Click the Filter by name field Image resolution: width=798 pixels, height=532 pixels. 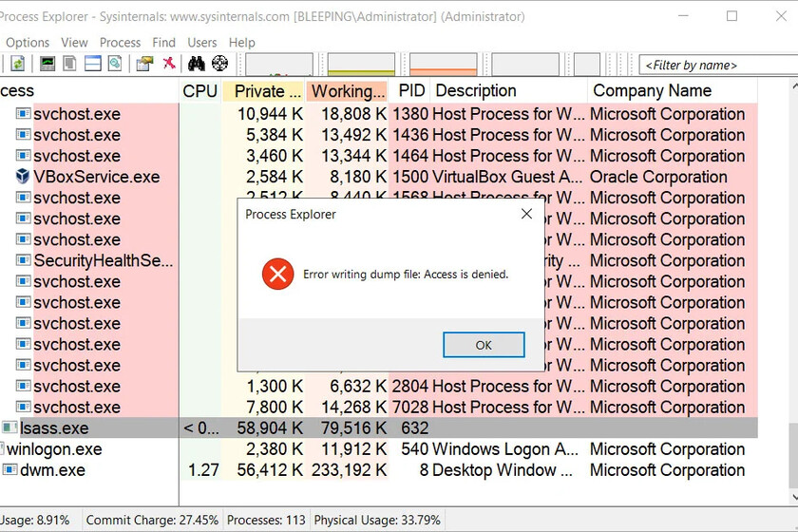(x=717, y=66)
